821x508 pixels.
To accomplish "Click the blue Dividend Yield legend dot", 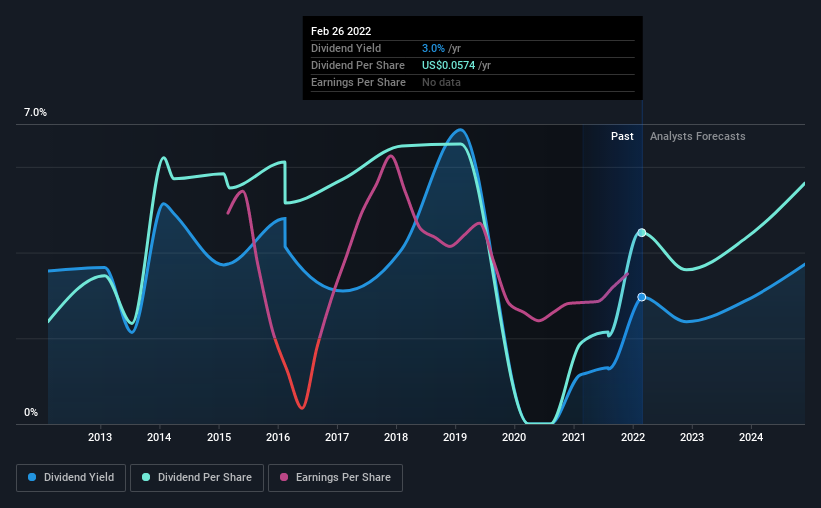I will click(32, 477).
